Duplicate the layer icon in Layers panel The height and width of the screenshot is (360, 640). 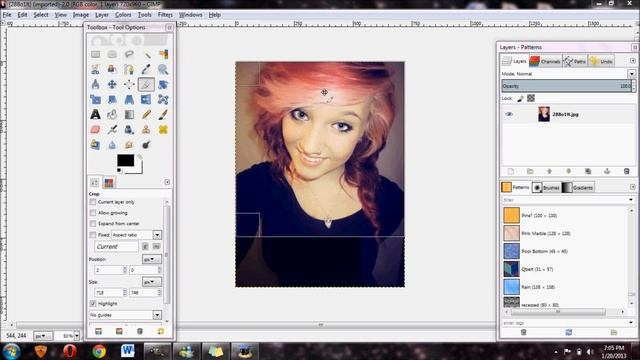click(588, 171)
